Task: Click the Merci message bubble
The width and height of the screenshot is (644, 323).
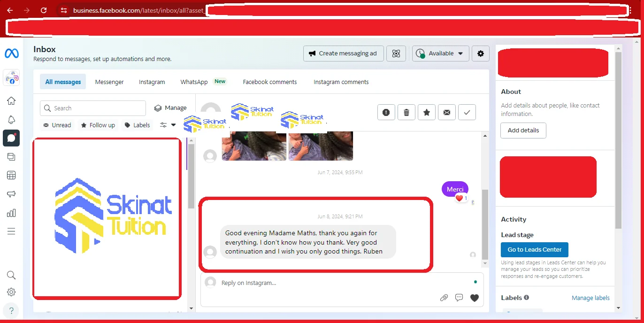Action: (455, 189)
